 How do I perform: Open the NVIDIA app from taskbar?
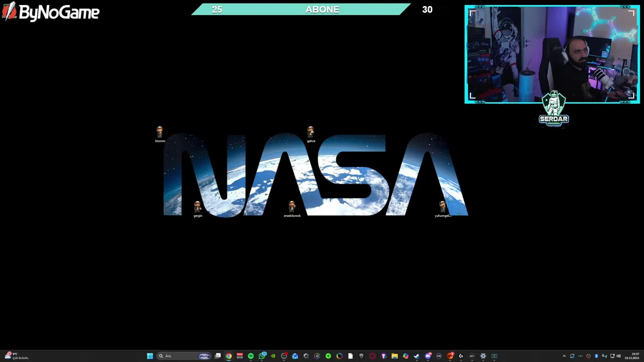point(273,356)
